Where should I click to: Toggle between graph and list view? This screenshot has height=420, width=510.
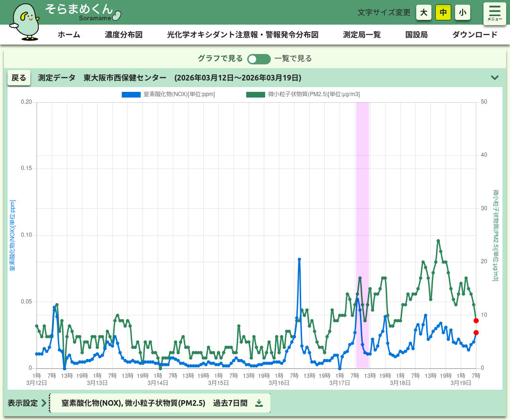point(259,59)
